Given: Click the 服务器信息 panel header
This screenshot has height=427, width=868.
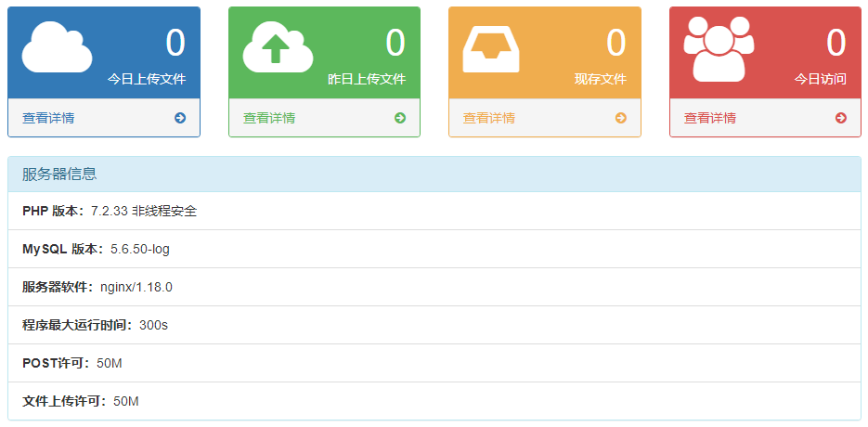Looking at the screenshot, I should click(x=434, y=174).
